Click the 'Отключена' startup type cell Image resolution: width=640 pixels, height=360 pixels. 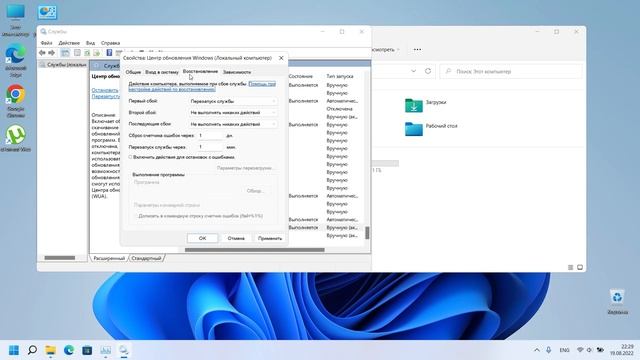pyautogui.click(x=339, y=109)
